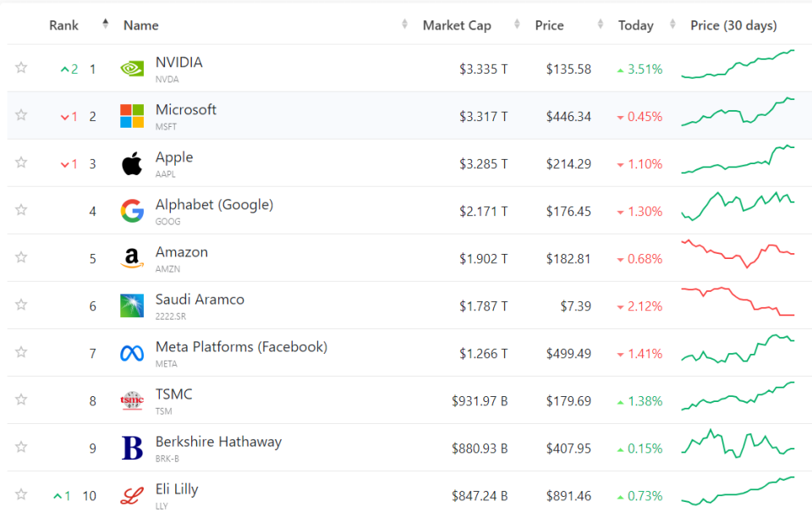The height and width of the screenshot is (518, 812).
Task: Sort by Market Cap using the sort arrows
Action: (517, 24)
